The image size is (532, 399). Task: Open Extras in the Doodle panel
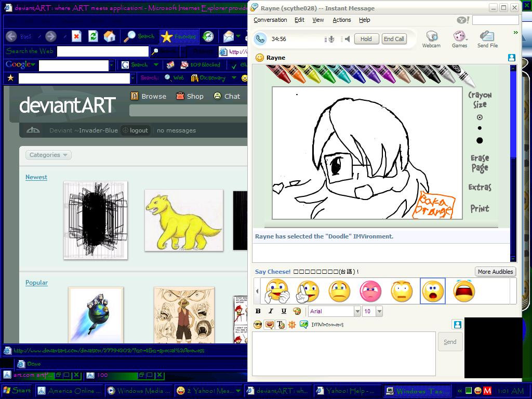480,187
